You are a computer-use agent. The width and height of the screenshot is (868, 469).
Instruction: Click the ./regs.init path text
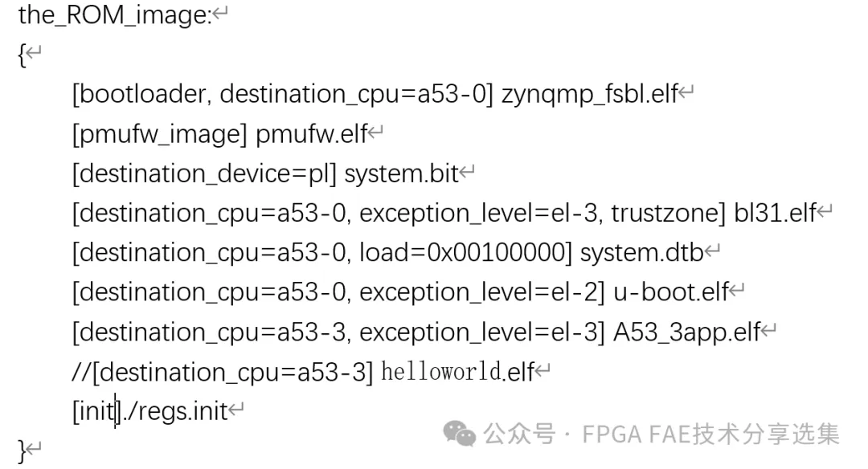coord(176,411)
